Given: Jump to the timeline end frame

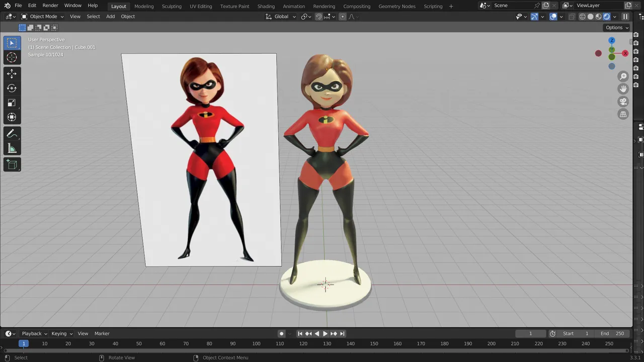Looking at the screenshot, I should point(343,334).
